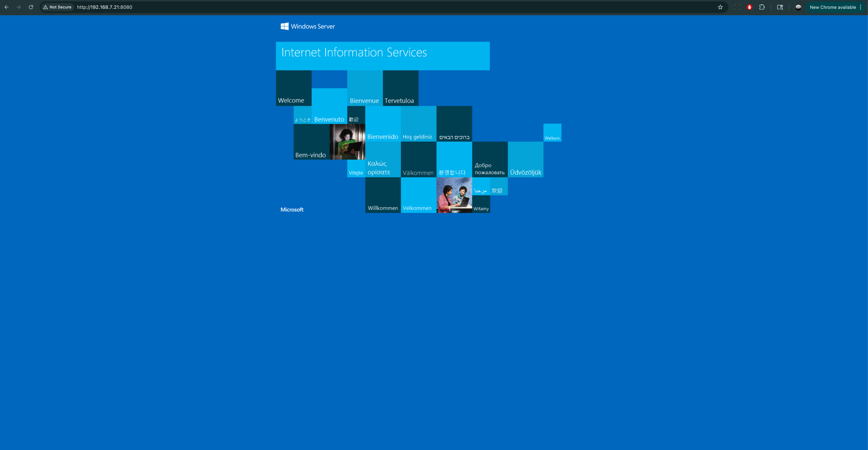This screenshot has width=868, height=450.
Task: Click the Chinese 欢迎 tile
Action: [499, 186]
